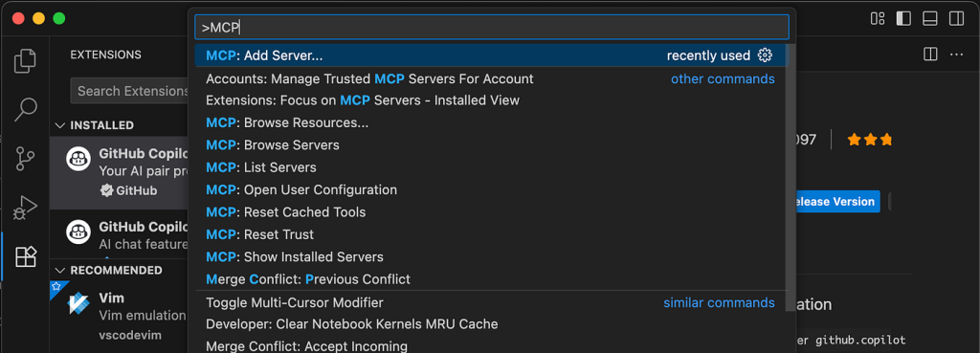Toggle Secondary Side Bar visibility
Viewport: 980px width, 353px height.
[956, 19]
